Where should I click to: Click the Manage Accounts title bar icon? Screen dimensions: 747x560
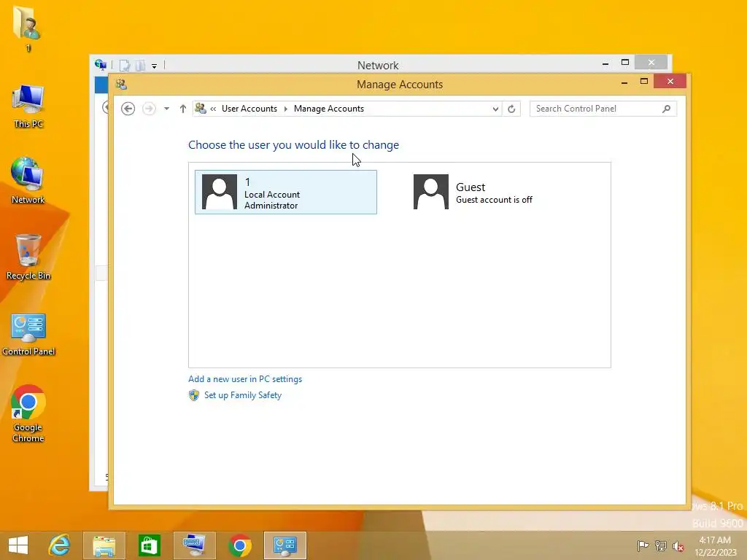pyautogui.click(x=121, y=85)
